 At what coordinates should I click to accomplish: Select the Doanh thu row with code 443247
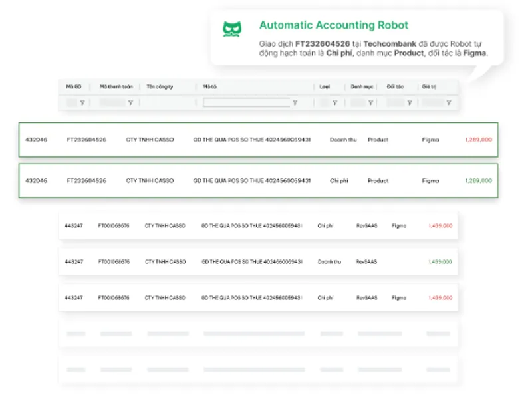point(258,261)
